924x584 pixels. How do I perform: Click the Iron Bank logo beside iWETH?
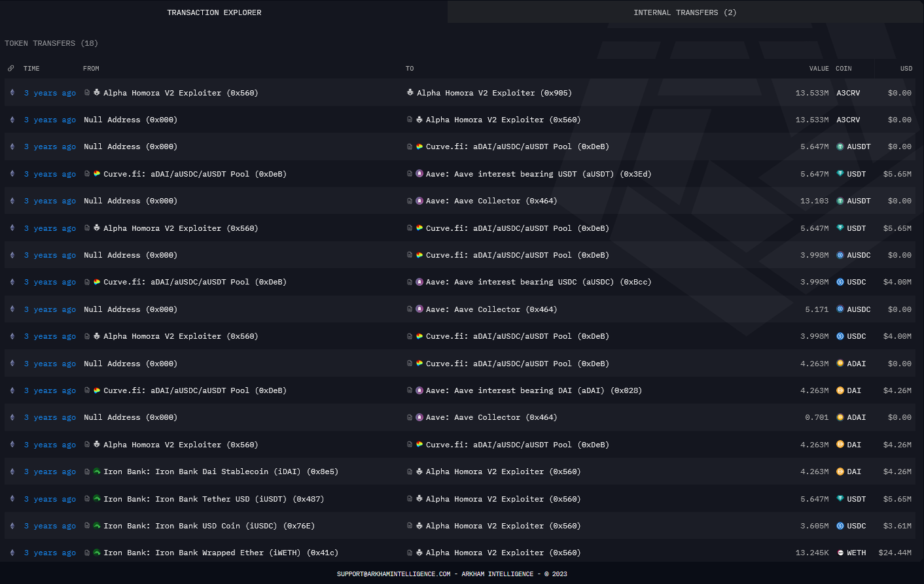point(97,553)
